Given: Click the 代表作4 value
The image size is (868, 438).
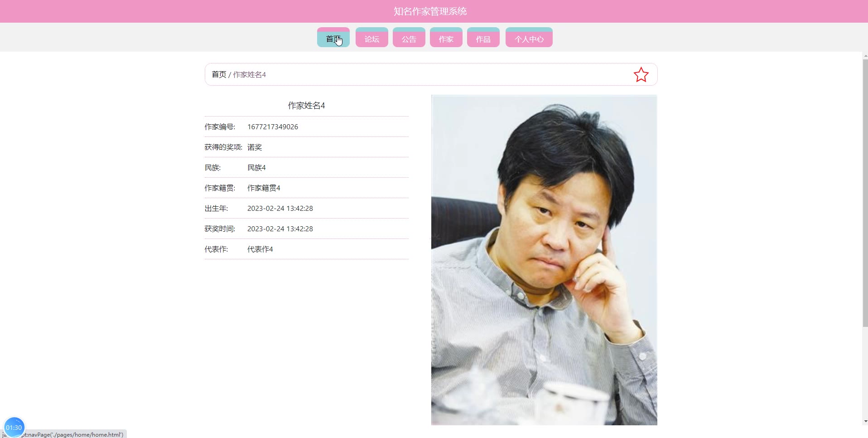Looking at the screenshot, I should tap(260, 249).
